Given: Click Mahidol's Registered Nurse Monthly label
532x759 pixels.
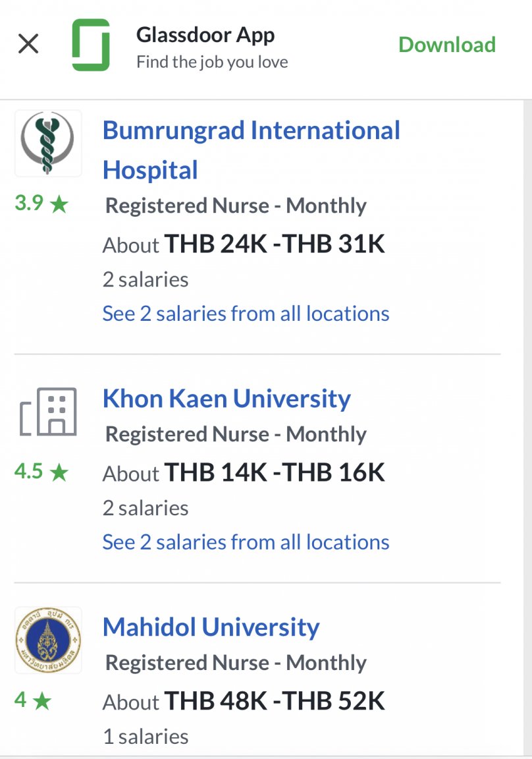Looking at the screenshot, I should click(236, 663).
